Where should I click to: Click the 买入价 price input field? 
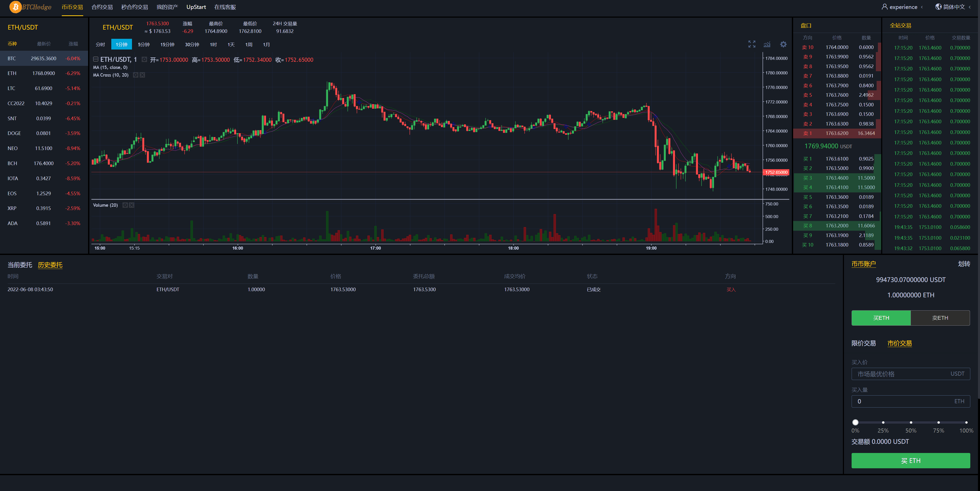(x=910, y=374)
